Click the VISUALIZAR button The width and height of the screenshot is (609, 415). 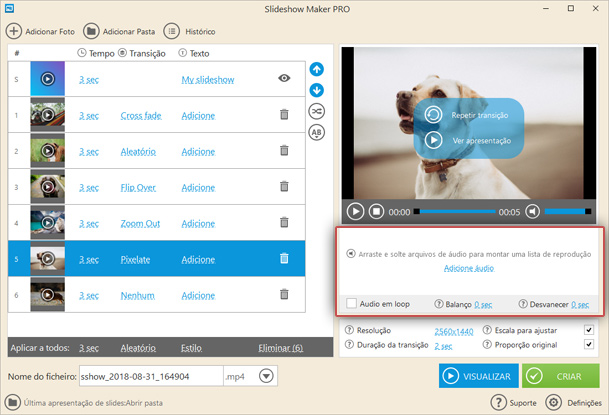click(478, 376)
